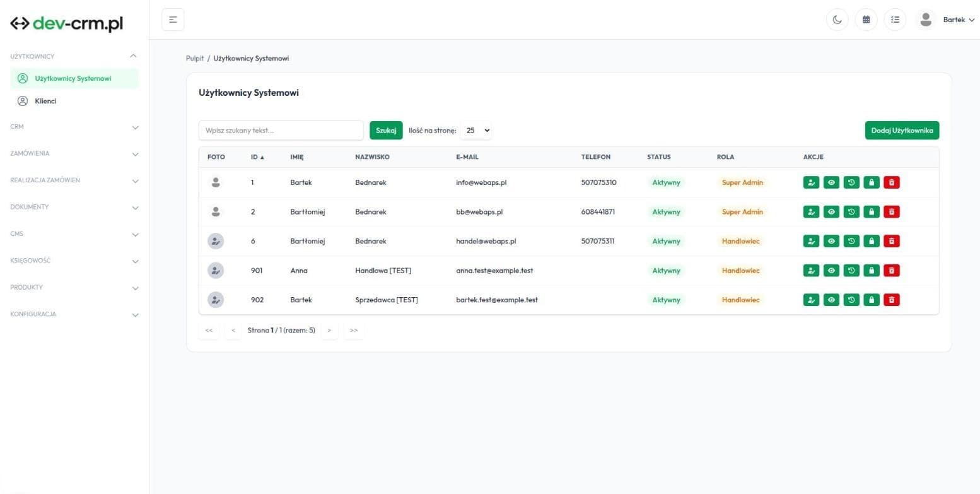Delete user bb@webaps.pl with the red trash icon
This screenshot has height=494, width=980.
pos(891,212)
